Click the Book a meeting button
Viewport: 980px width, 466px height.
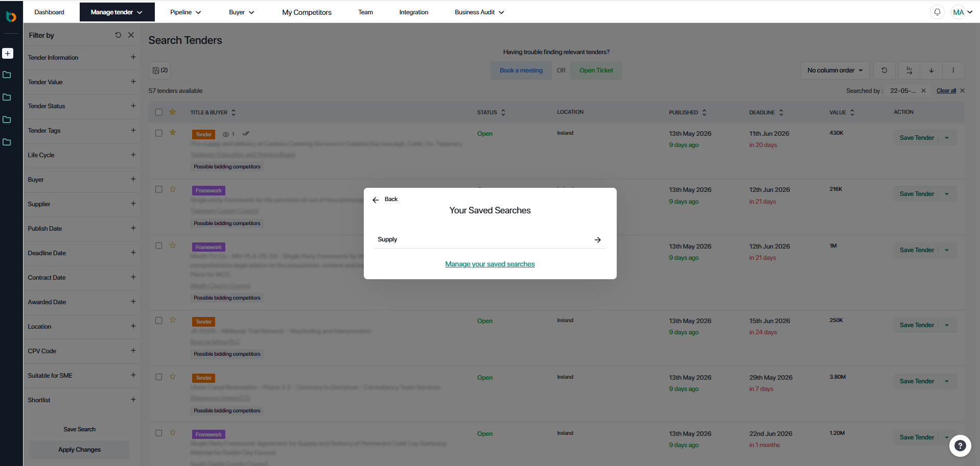click(521, 70)
